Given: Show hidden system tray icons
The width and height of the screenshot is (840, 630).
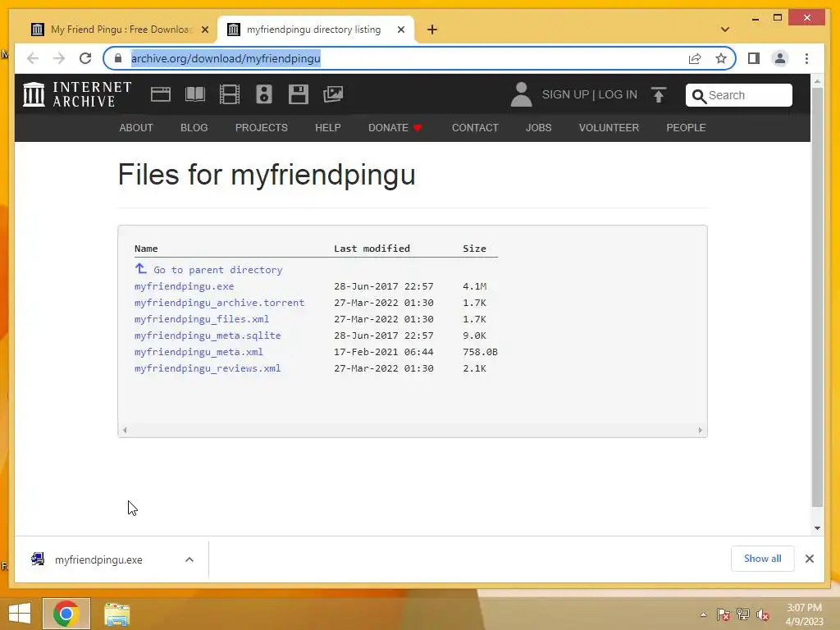Looking at the screenshot, I should pyautogui.click(x=703, y=614).
